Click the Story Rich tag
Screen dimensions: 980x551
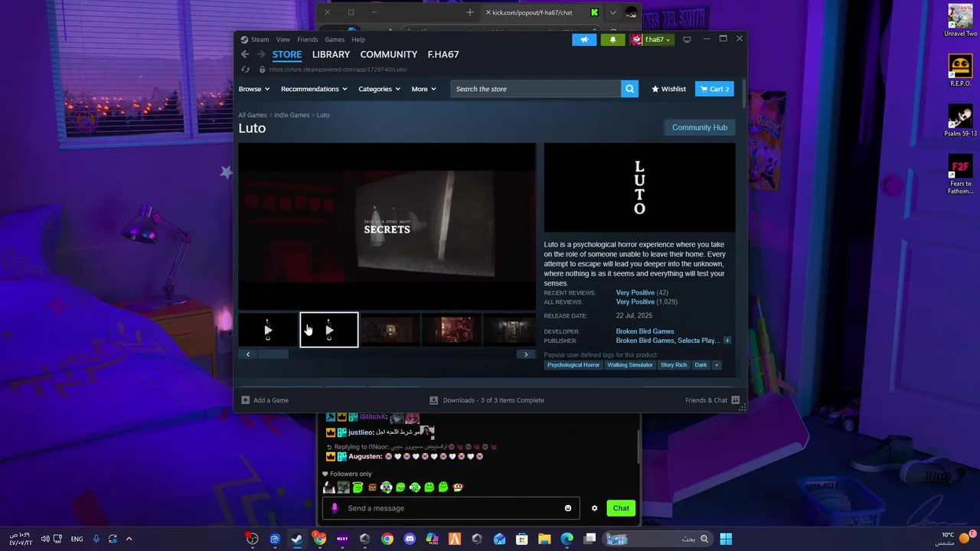point(674,365)
